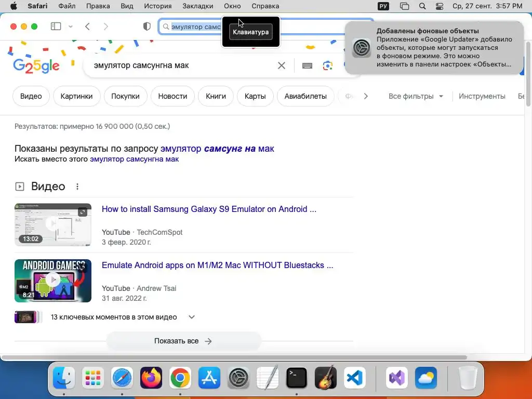Image resolution: width=532 pixels, height=399 pixels.
Task: Filter results by Видео chip
Action: [31, 96]
